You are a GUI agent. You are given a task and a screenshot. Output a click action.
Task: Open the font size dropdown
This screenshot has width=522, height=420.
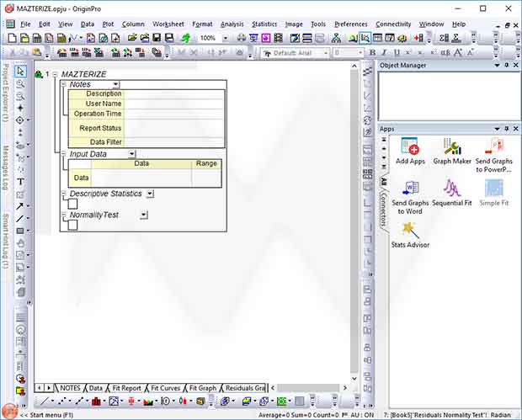coord(360,52)
